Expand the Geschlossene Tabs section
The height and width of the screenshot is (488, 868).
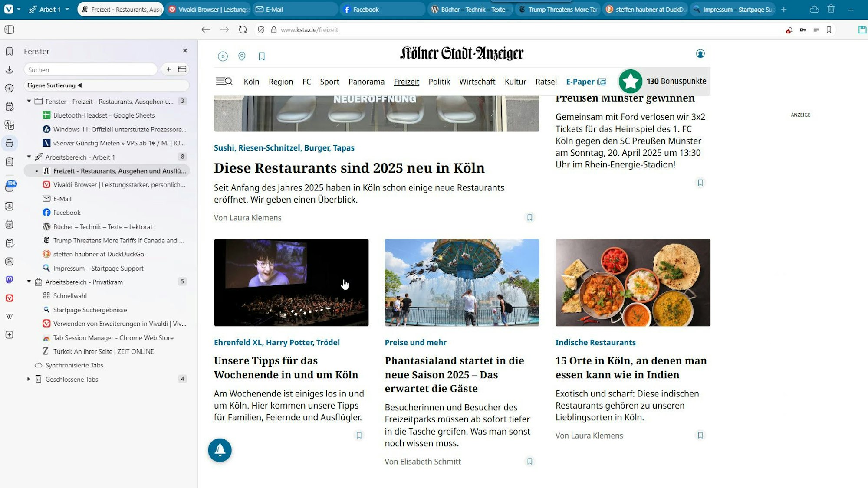tap(29, 379)
